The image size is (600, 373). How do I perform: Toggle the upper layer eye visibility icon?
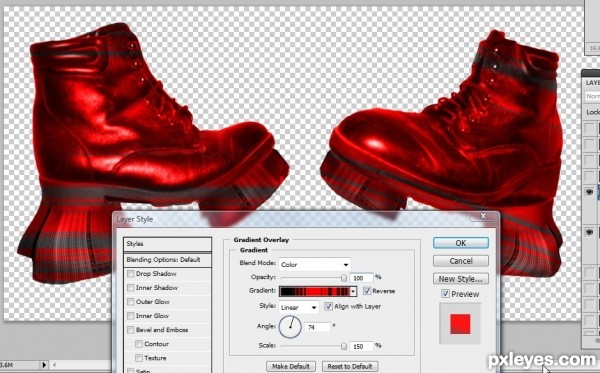pos(590,192)
